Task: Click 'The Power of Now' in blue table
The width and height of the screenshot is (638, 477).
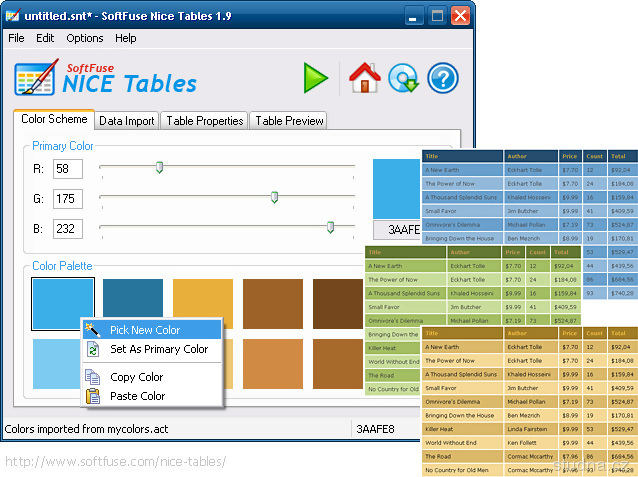Action: (x=450, y=184)
